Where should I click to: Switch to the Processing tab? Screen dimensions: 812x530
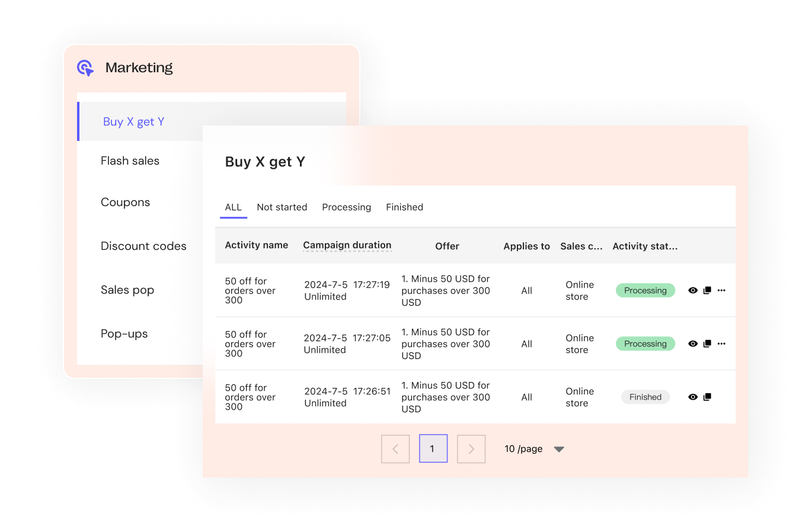pyautogui.click(x=346, y=207)
